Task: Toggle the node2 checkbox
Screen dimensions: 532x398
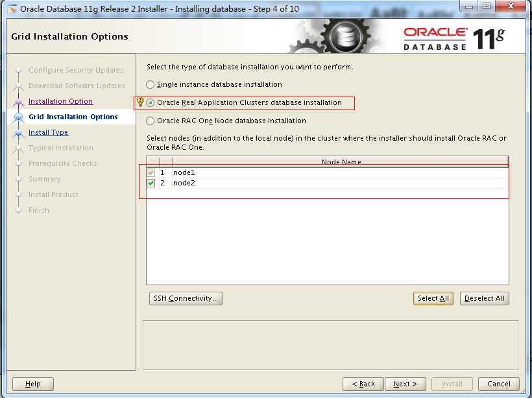Action: tap(151, 183)
